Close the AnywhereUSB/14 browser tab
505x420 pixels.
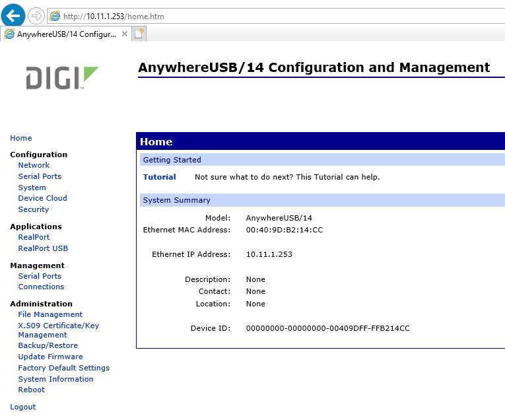click(x=125, y=34)
